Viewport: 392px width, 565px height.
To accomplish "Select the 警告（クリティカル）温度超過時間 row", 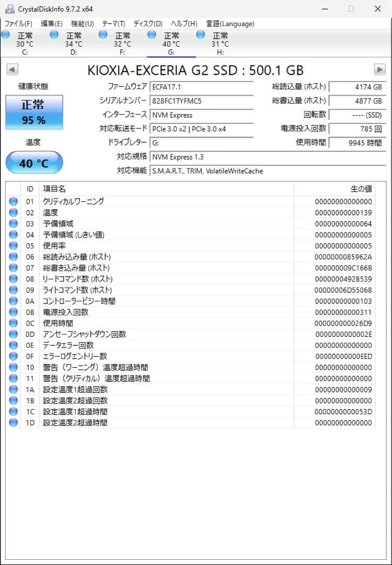I will pyautogui.click(x=191, y=378).
